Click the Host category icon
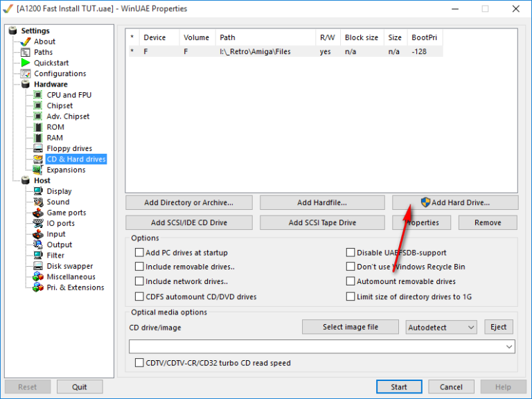The height and width of the screenshot is (399, 532). pyautogui.click(x=26, y=181)
